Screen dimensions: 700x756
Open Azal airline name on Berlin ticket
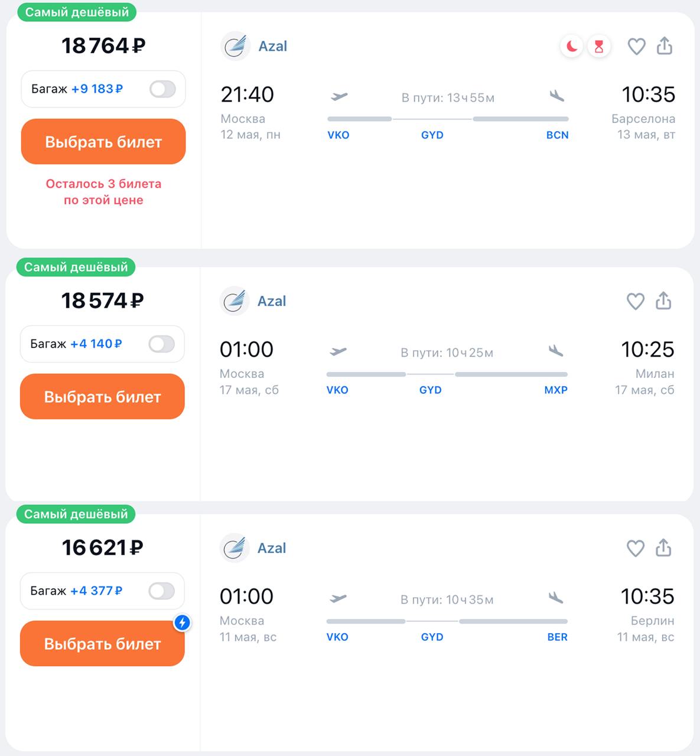click(272, 548)
